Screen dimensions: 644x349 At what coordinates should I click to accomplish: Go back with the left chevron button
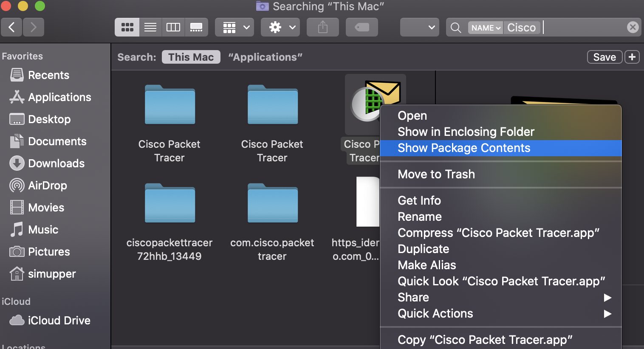pos(11,27)
